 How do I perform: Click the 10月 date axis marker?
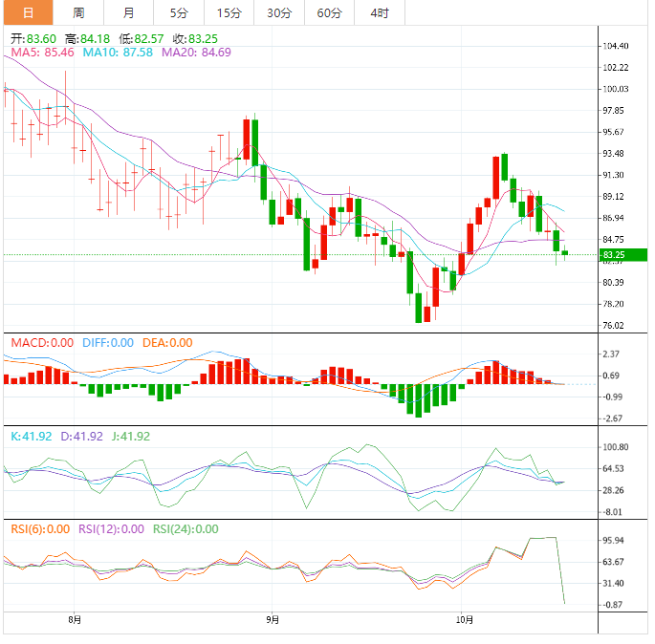click(464, 619)
